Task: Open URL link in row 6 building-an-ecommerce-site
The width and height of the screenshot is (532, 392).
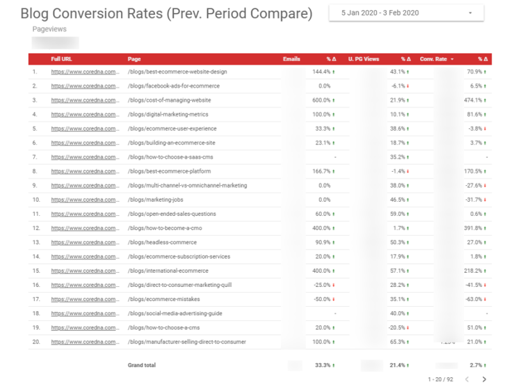Action: click(x=85, y=143)
